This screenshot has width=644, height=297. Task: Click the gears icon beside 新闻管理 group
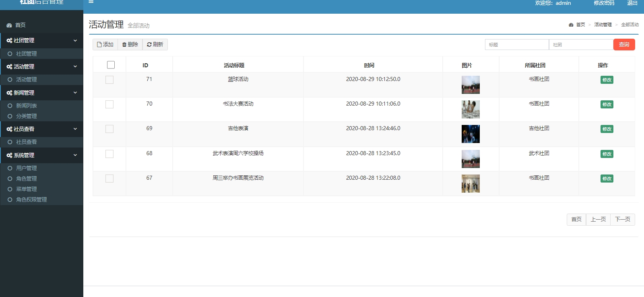tap(9, 93)
